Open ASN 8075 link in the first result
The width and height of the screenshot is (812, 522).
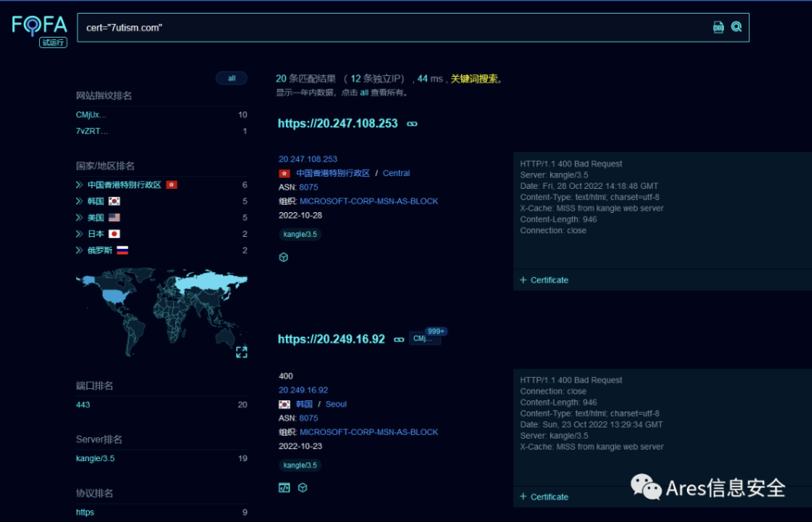(x=308, y=187)
